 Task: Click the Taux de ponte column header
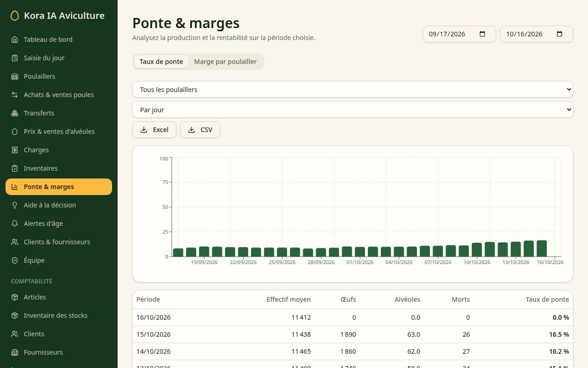click(x=547, y=299)
